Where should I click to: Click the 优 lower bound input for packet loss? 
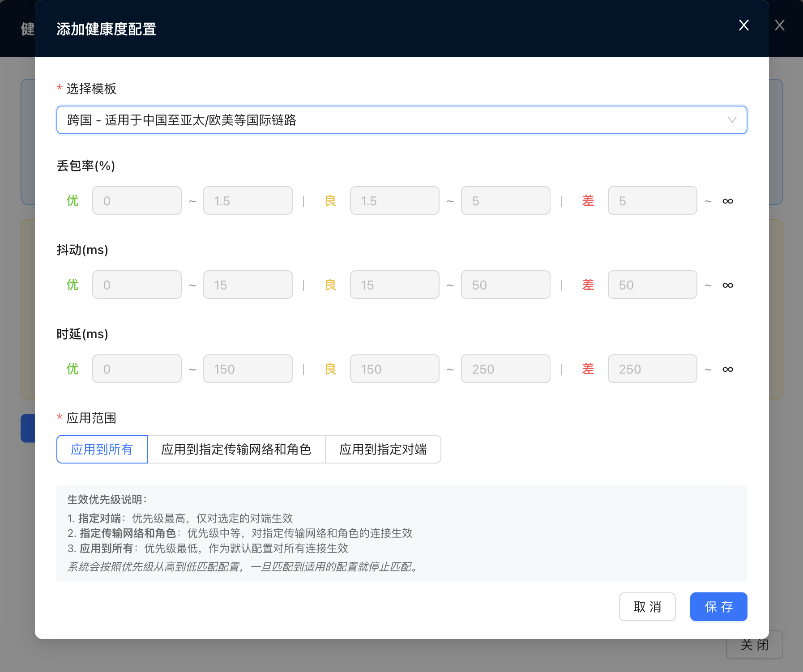click(137, 201)
